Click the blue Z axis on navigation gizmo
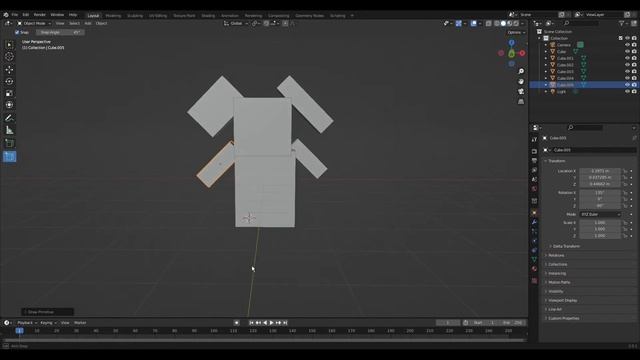The image size is (640, 360). 511,42
